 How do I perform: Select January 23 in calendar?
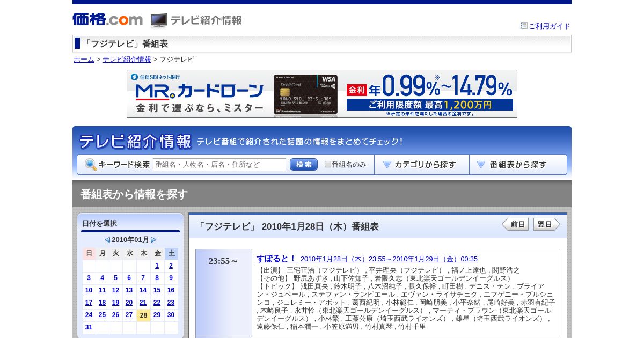[x=171, y=303]
